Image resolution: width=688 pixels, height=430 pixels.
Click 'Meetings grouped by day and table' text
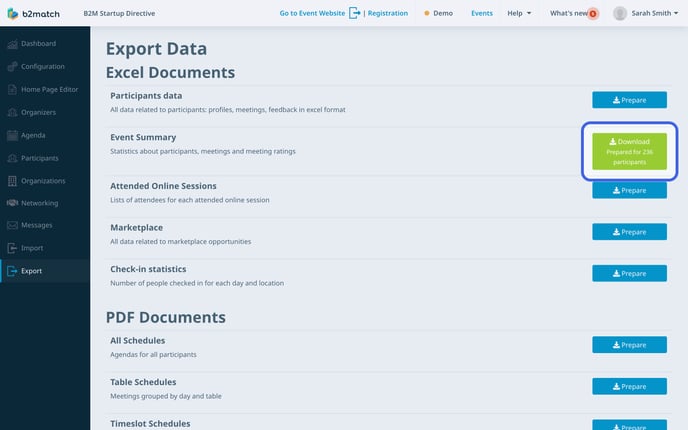tap(166, 396)
